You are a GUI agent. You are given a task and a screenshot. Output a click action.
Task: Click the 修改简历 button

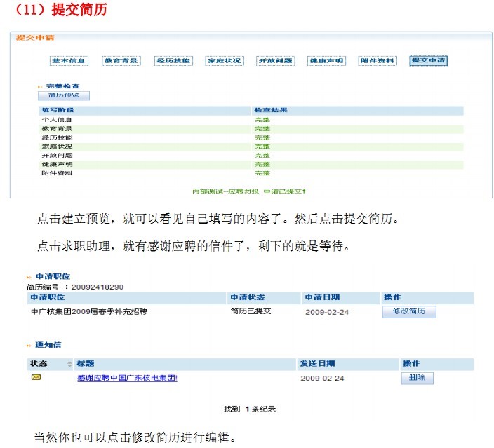[409, 311]
